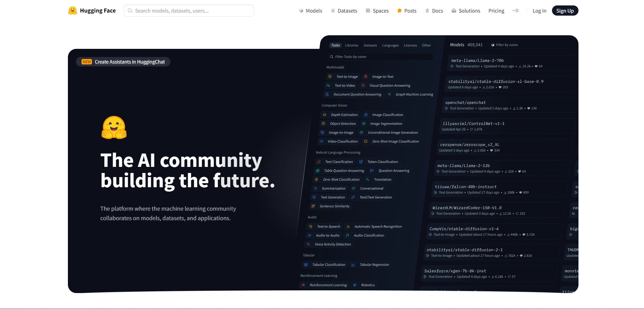Click the 'Depth Estimation' task chip

tap(340, 115)
